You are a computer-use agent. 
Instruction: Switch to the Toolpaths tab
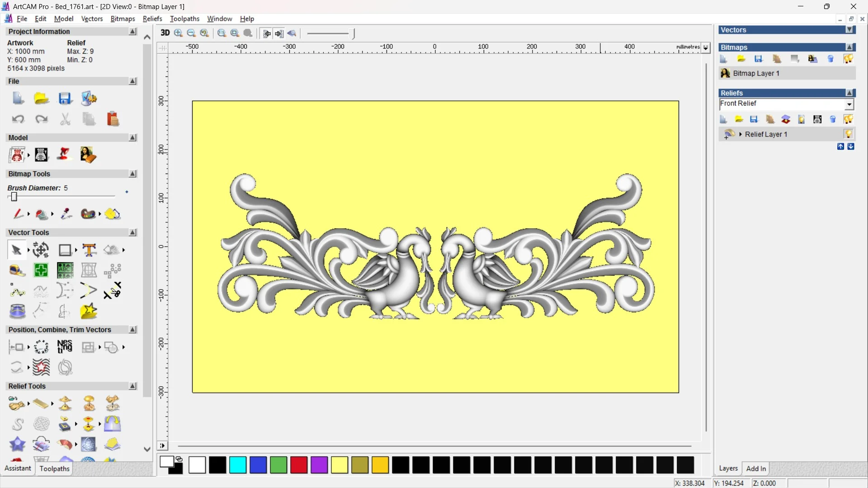54,469
